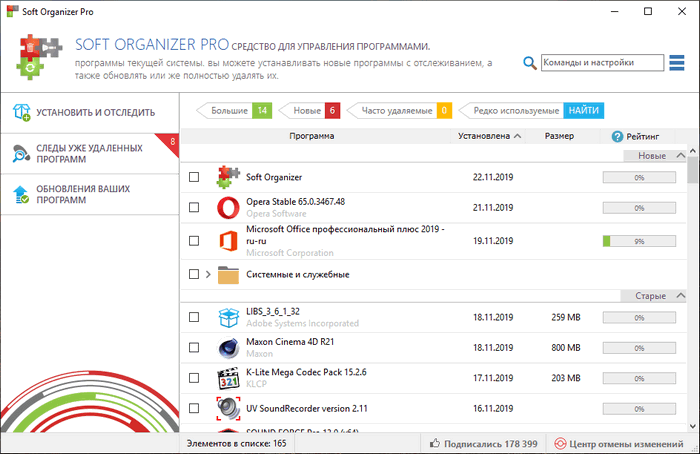Click the Opera Stable 0% rating bar
The height and width of the screenshot is (454, 700).
(639, 208)
